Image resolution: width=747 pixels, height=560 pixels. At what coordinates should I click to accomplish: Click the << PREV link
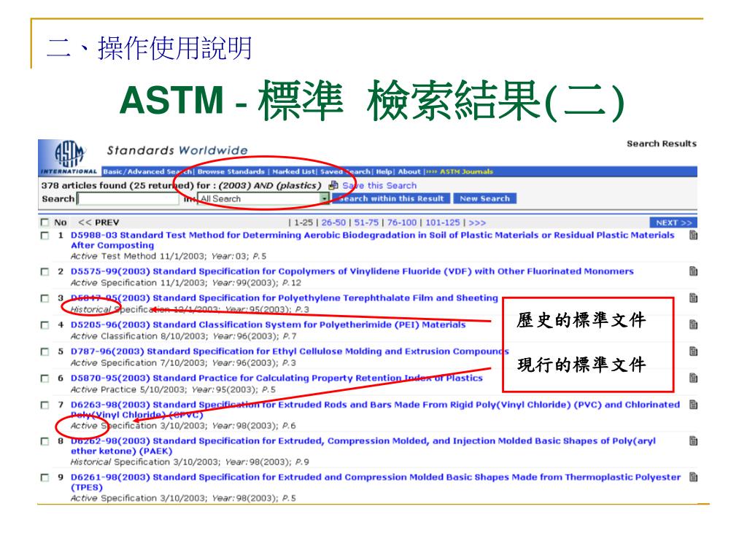click(x=98, y=222)
